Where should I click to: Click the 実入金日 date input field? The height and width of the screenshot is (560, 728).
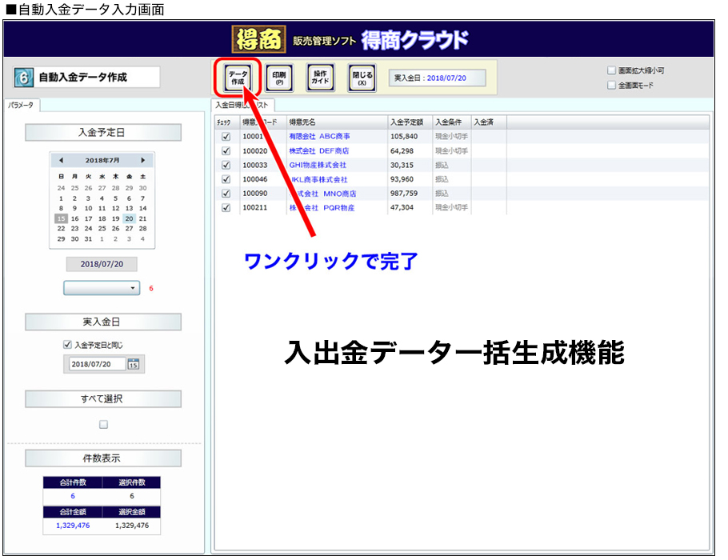[x=97, y=364]
